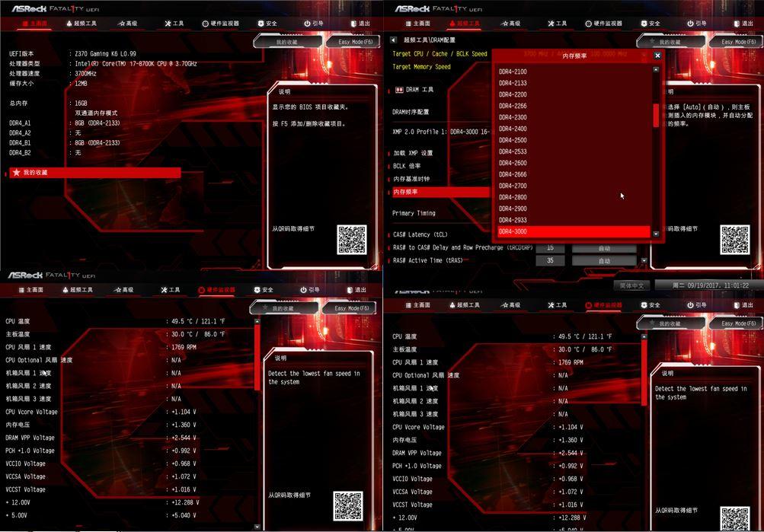Click the highlighted 内存频率 setting row
This screenshot has width=764, height=532.
pos(440,193)
